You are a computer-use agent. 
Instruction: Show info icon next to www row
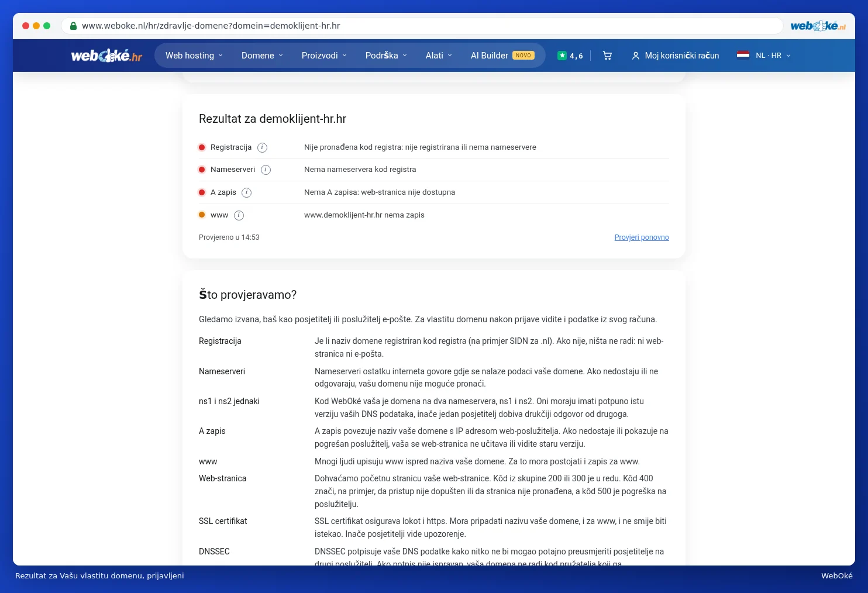[x=239, y=215]
